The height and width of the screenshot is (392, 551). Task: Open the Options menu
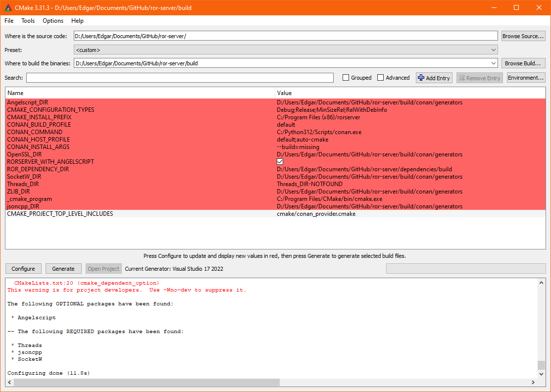pos(52,21)
